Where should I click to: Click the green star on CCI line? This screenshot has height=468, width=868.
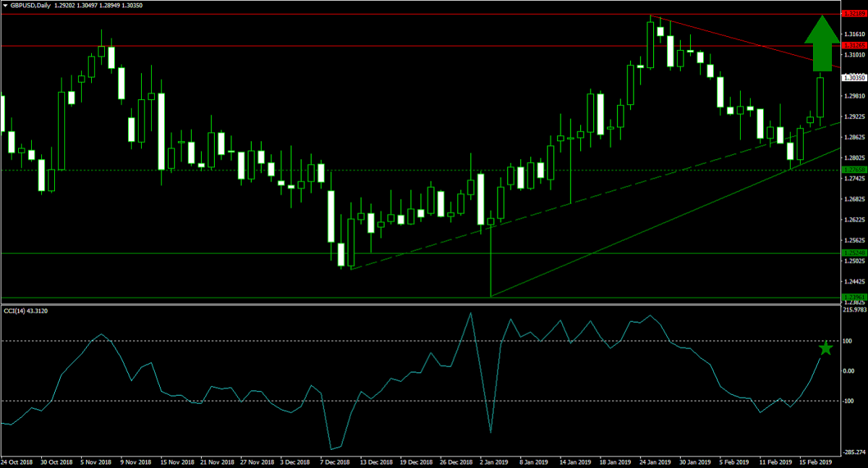click(826, 349)
